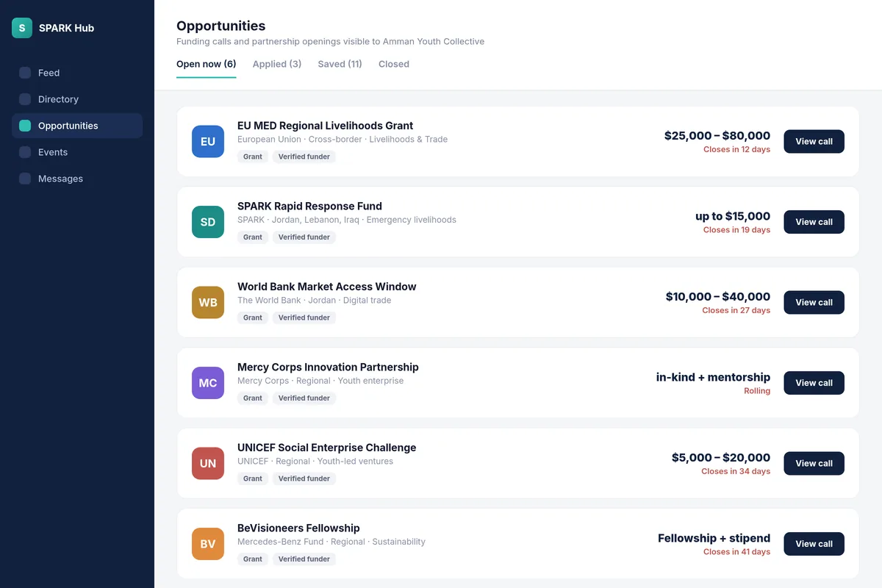The image size is (882, 588).
Task: Click Verified funder tag on BeVisioneers card
Action: point(304,559)
